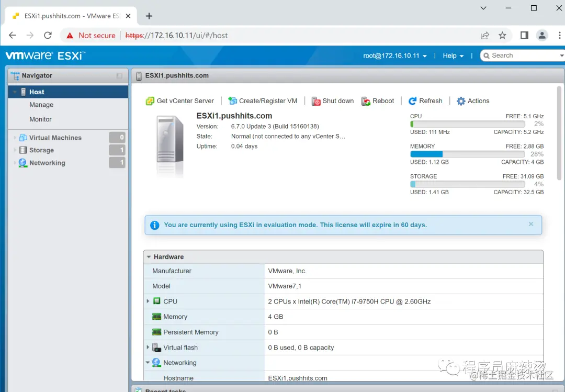Select Virtual Machines in Navigator
Image resolution: width=565 pixels, height=392 pixels.
[55, 138]
